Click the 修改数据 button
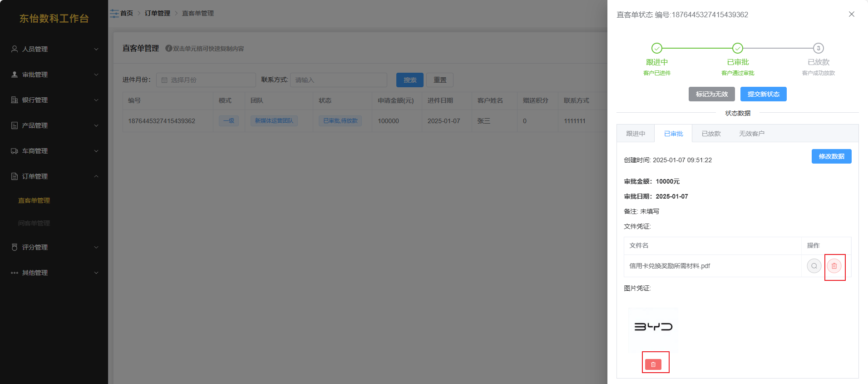The image size is (868, 384). pyautogui.click(x=831, y=156)
